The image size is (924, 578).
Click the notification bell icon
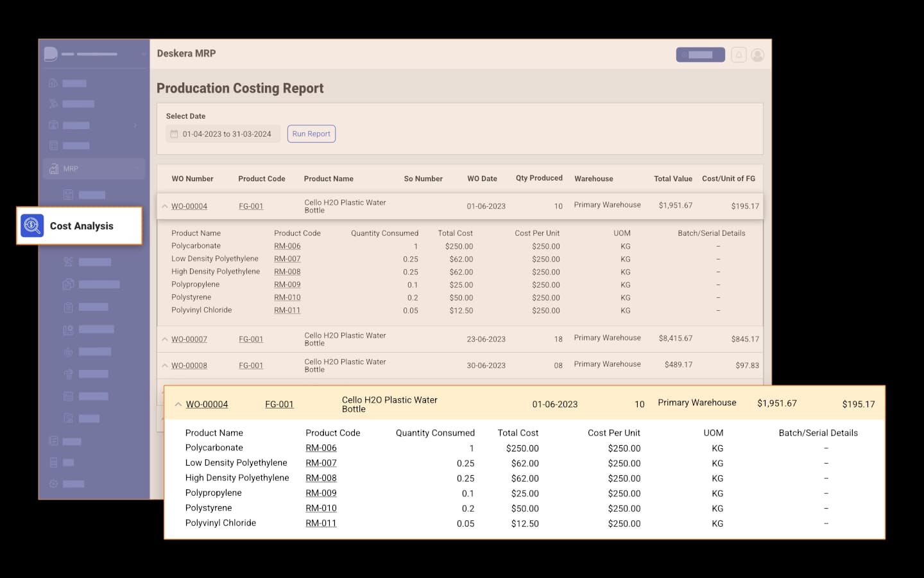739,55
